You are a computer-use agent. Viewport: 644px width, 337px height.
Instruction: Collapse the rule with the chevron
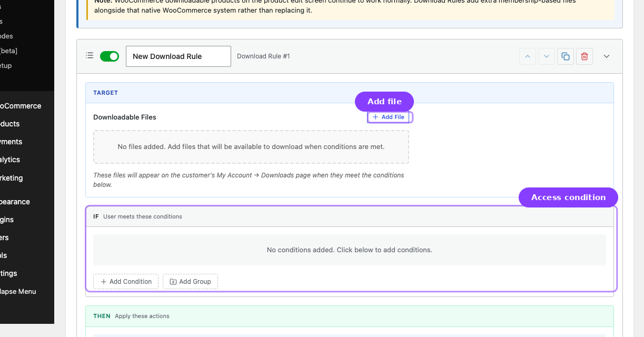(x=607, y=56)
